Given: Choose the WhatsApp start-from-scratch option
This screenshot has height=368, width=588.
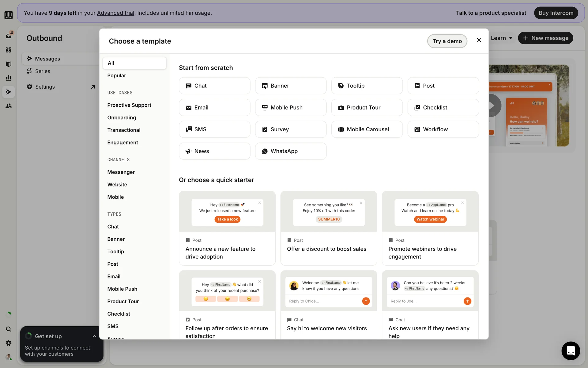Looking at the screenshot, I should tap(291, 151).
